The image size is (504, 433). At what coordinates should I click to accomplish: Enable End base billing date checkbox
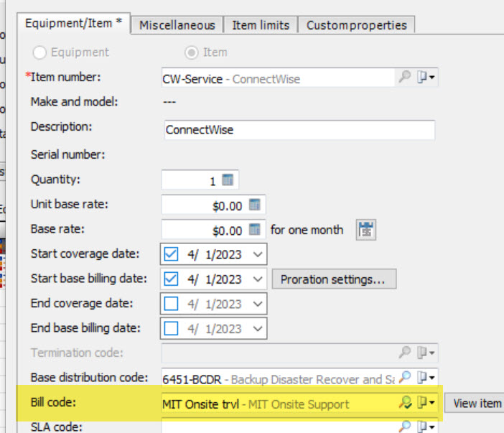(171, 329)
